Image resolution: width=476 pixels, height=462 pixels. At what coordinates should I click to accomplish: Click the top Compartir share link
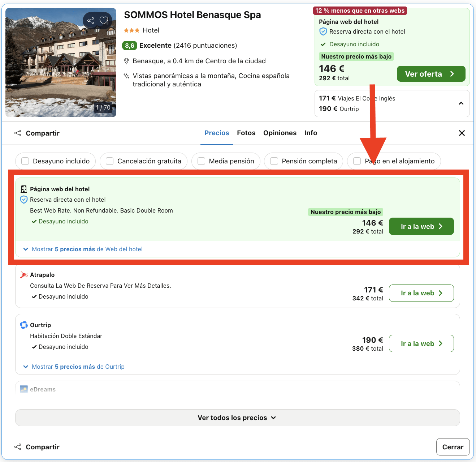click(37, 133)
